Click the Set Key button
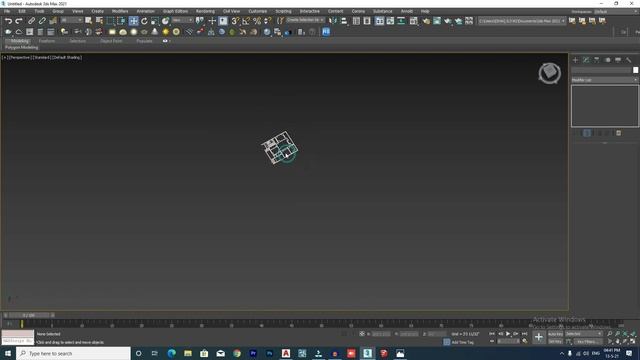The image size is (640, 360). tap(556, 341)
